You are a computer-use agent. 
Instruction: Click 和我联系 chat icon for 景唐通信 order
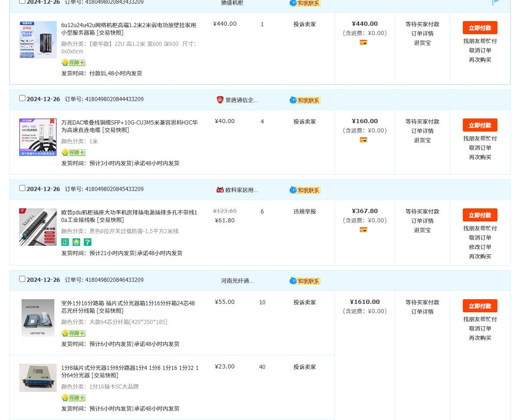click(304, 100)
